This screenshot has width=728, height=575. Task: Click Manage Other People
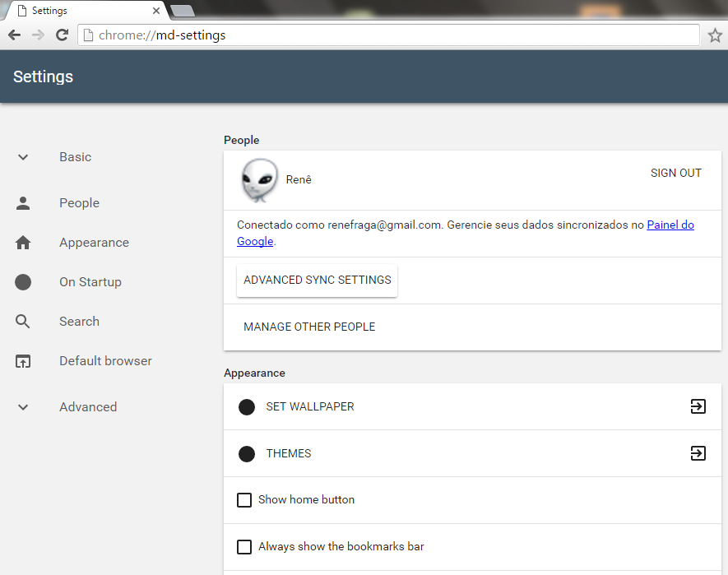point(309,327)
